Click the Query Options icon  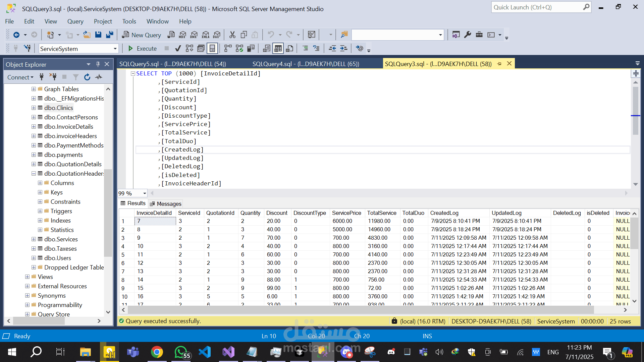(x=201, y=49)
